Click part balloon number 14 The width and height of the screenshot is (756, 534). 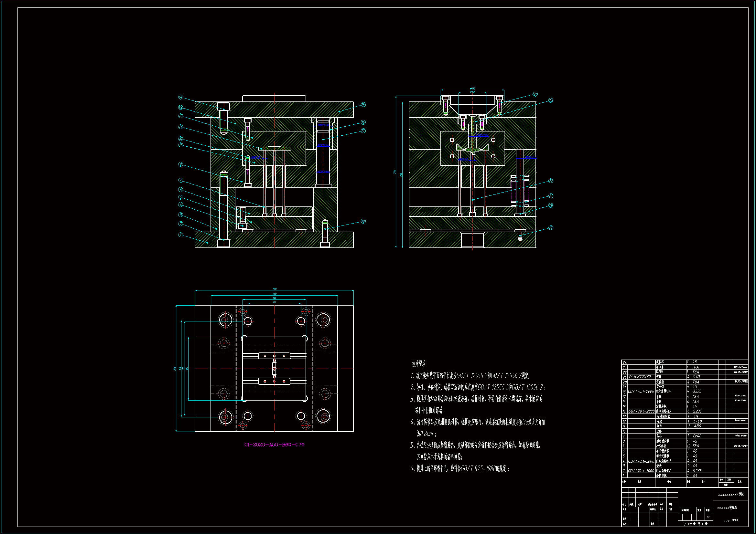tap(180, 97)
